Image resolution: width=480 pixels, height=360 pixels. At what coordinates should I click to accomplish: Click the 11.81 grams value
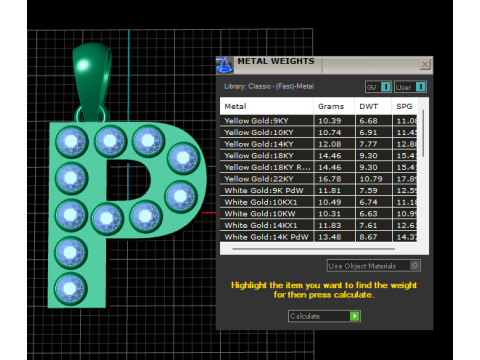330,191
